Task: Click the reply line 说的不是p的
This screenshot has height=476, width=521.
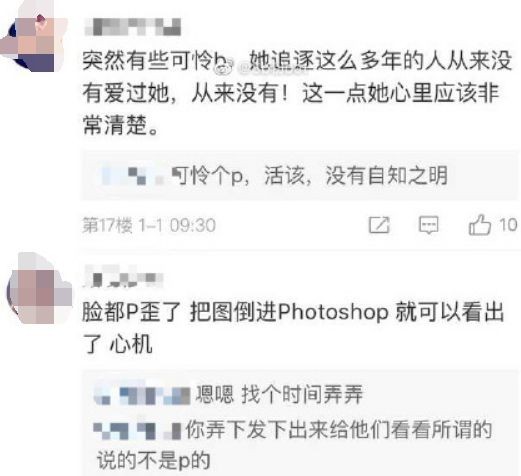Action: [153, 460]
